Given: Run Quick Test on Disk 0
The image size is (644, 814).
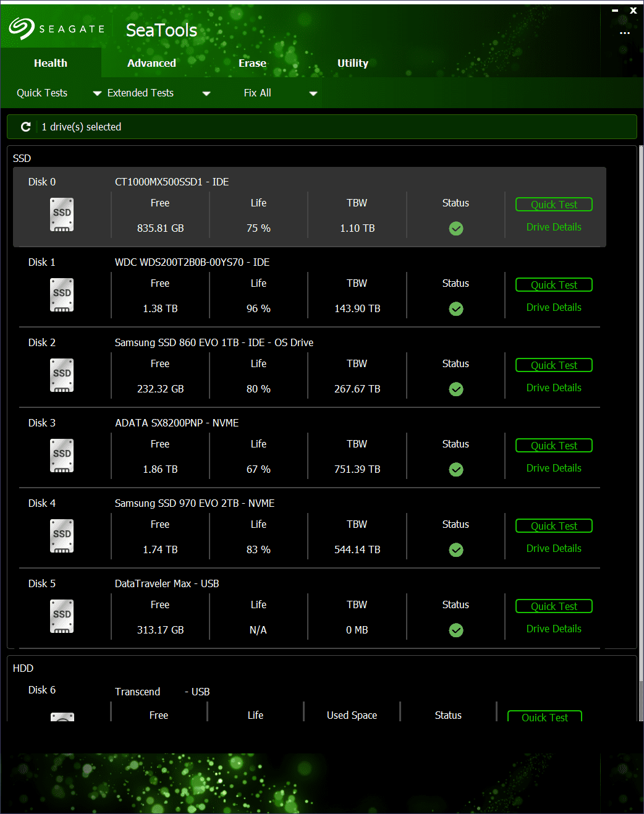Looking at the screenshot, I should [554, 205].
